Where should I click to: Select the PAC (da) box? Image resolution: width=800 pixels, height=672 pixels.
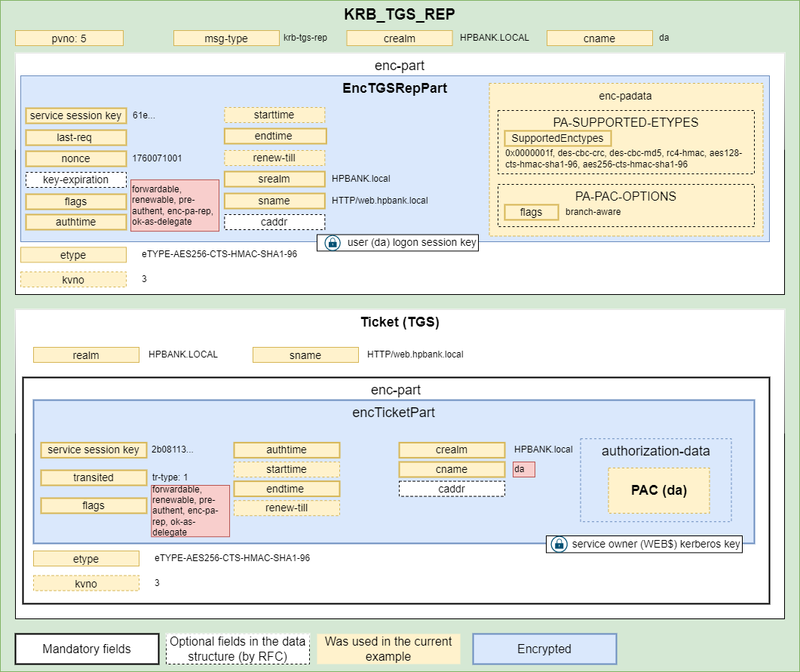(x=659, y=490)
